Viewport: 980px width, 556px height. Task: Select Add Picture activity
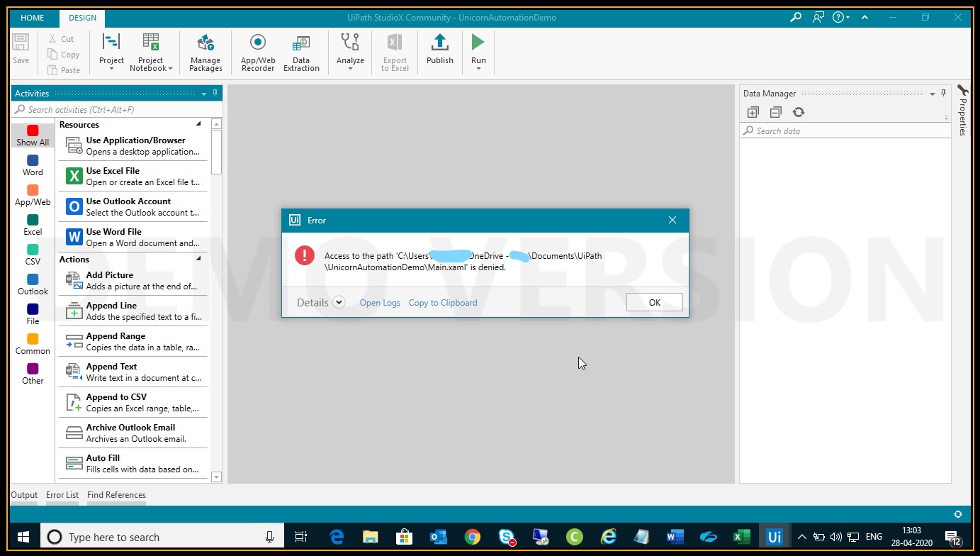[133, 280]
